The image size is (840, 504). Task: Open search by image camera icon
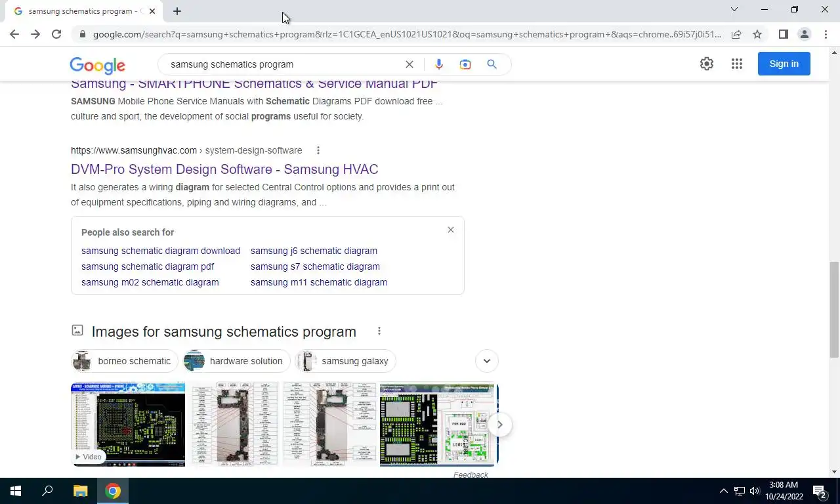465,64
